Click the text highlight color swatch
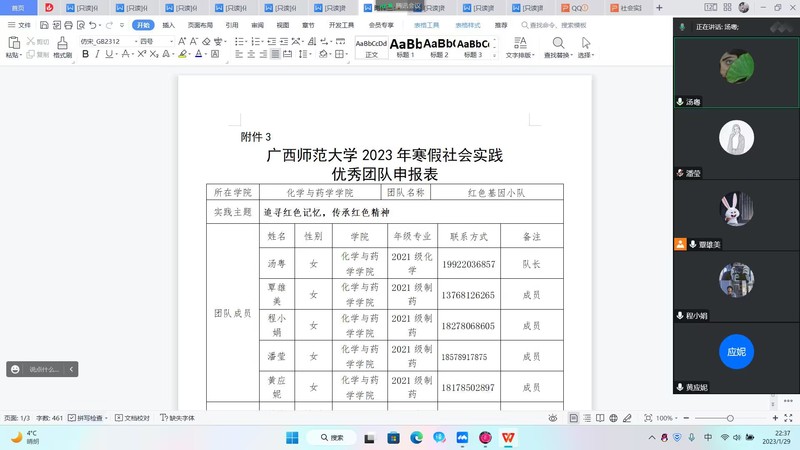 point(182,54)
